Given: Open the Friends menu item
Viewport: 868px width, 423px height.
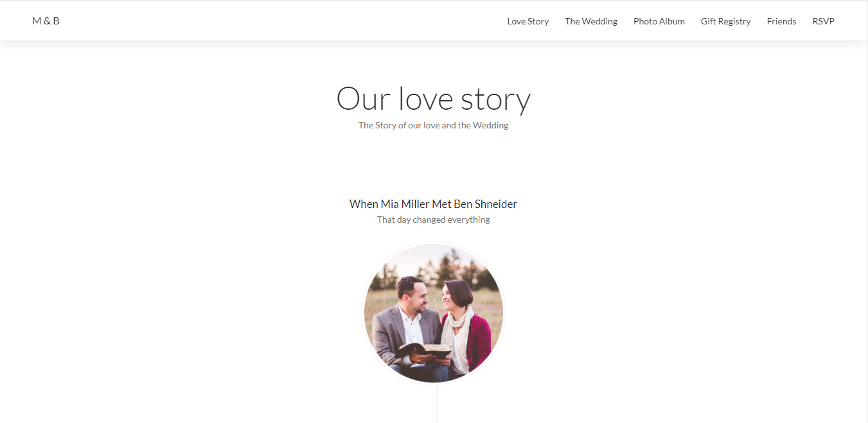Looking at the screenshot, I should pos(781,21).
